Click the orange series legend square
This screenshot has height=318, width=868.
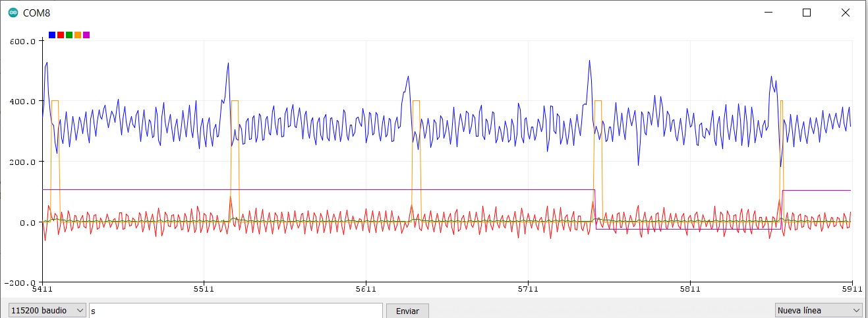78,35
